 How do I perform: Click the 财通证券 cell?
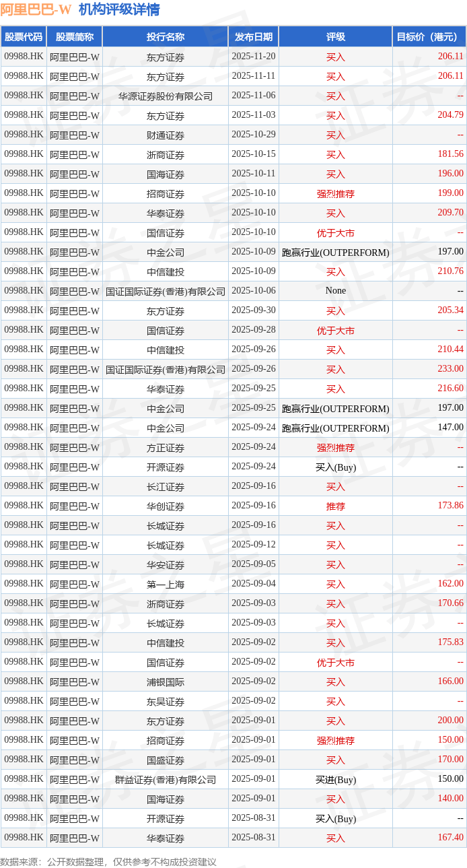point(166,135)
